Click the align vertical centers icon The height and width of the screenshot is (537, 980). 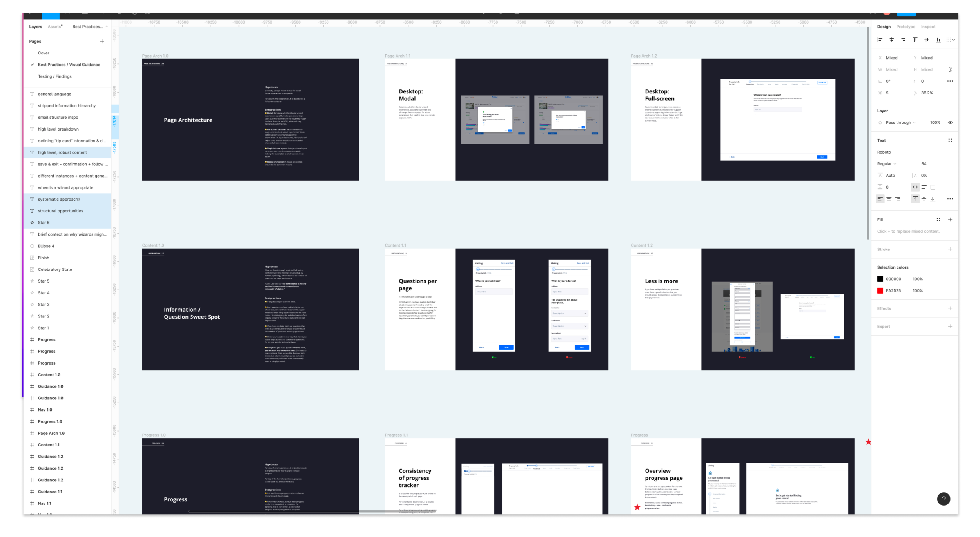pos(927,40)
